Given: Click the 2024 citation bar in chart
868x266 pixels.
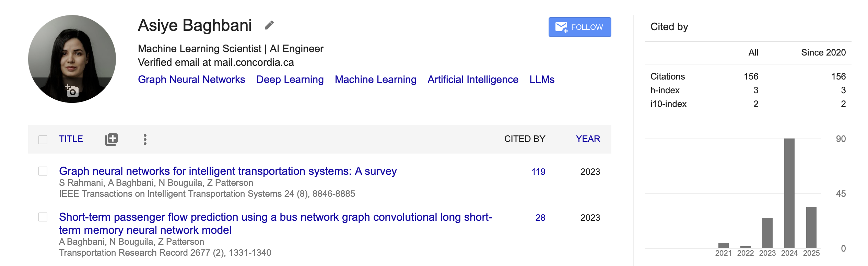Looking at the screenshot, I should [x=789, y=193].
